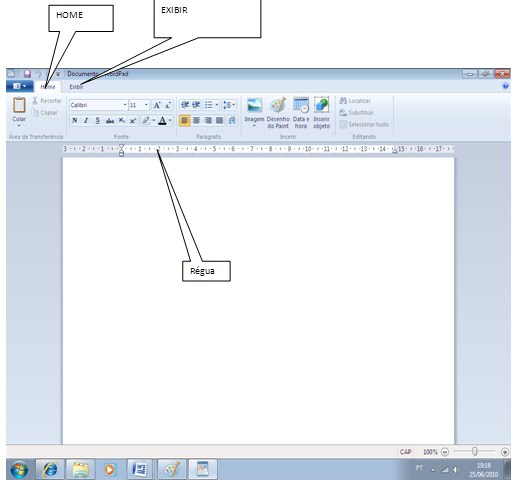
Task: Open the highlight color dropdown arrow
Action: [x=154, y=121]
